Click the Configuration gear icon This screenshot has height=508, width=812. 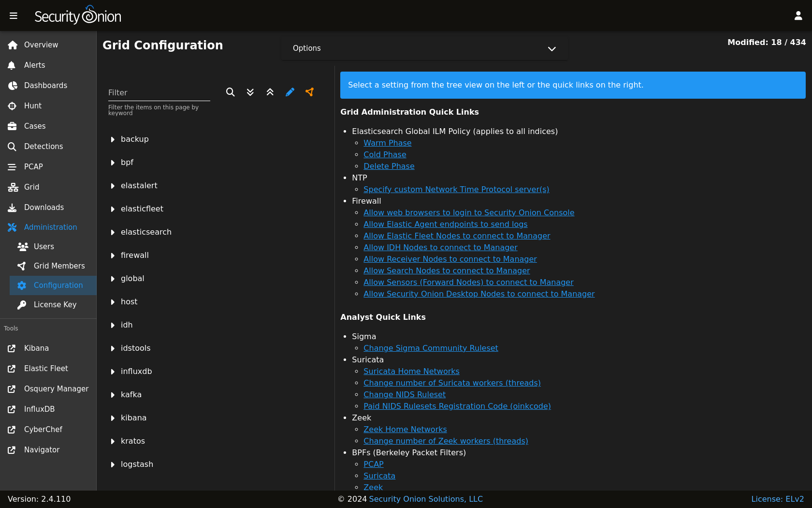point(22,285)
